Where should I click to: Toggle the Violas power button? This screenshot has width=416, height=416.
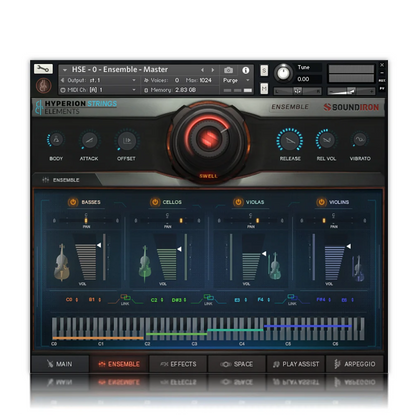click(238, 202)
